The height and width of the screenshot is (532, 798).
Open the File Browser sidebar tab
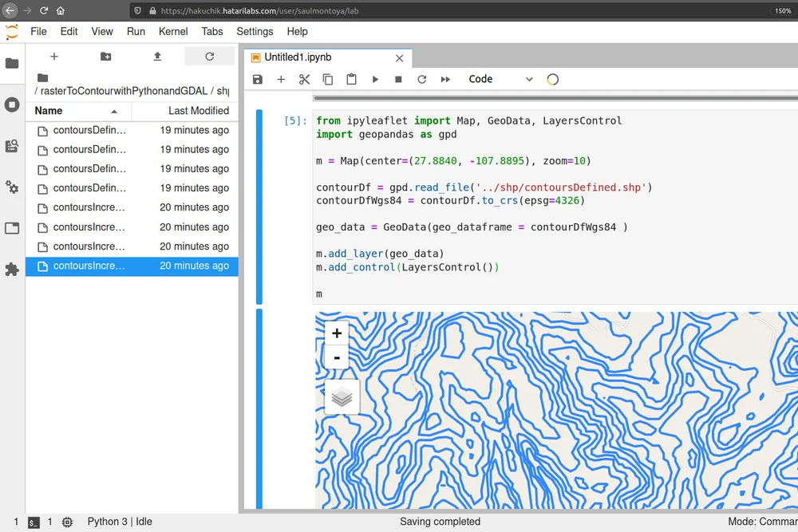point(12,63)
